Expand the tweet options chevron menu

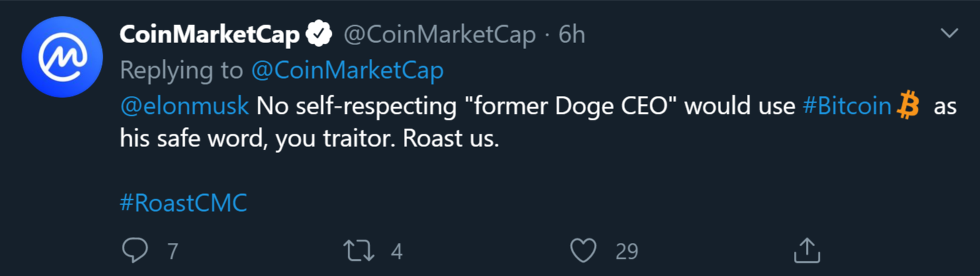click(950, 33)
